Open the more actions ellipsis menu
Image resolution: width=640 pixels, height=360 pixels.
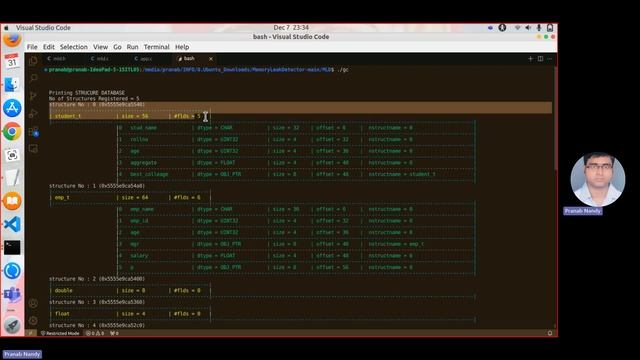[550, 59]
